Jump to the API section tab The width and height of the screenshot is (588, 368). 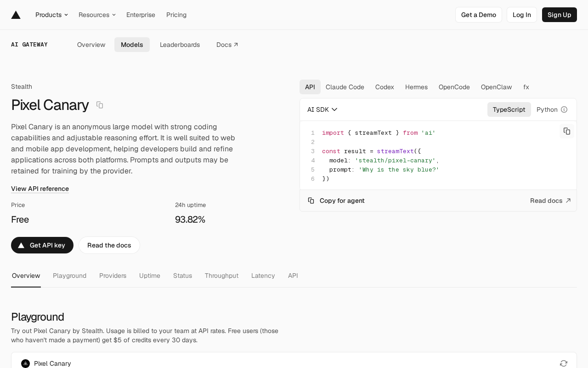point(293,276)
